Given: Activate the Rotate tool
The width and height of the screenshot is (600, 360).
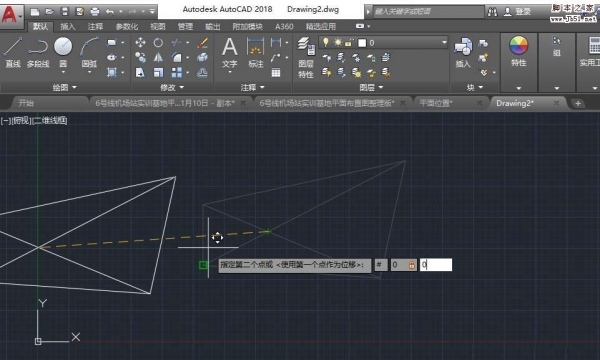Looking at the screenshot, I should pyautogui.click(x=158, y=42).
